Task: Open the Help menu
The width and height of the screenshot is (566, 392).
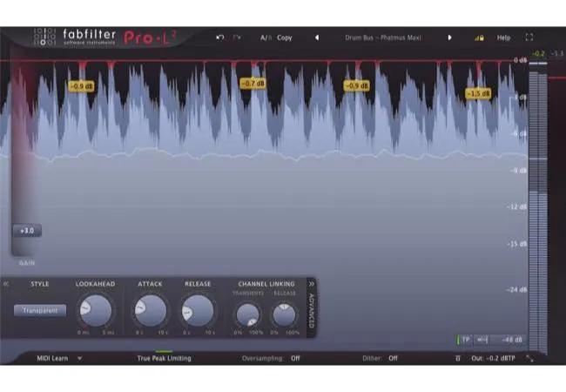Action: click(503, 37)
